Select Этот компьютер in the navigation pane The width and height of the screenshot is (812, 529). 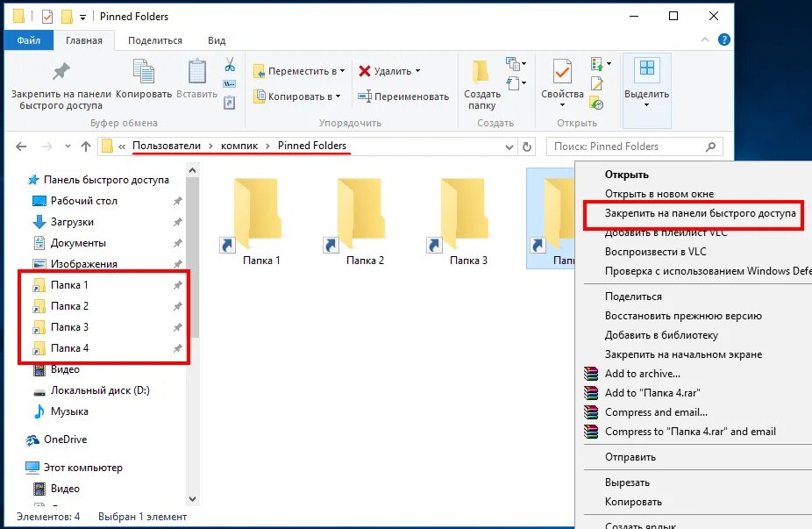coord(82,468)
